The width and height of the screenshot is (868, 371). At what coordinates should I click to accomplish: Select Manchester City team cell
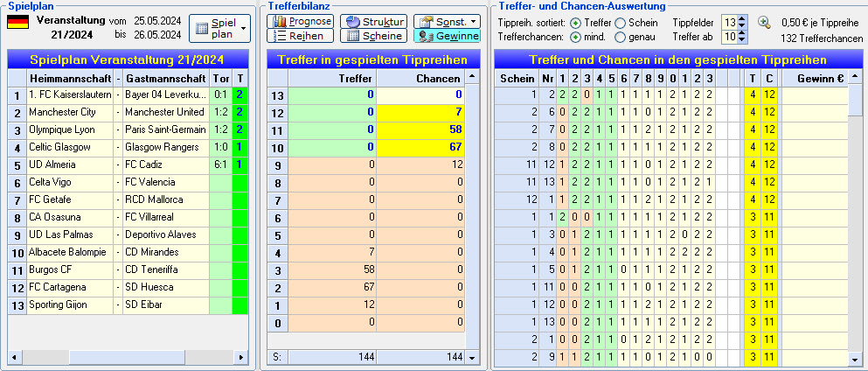pyautogui.click(x=70, y=112)
